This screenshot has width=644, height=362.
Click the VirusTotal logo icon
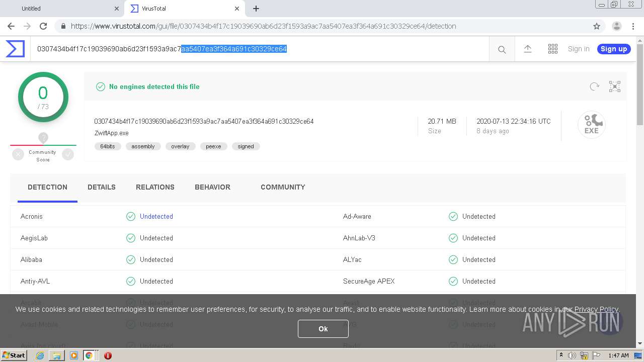point(15,49)
